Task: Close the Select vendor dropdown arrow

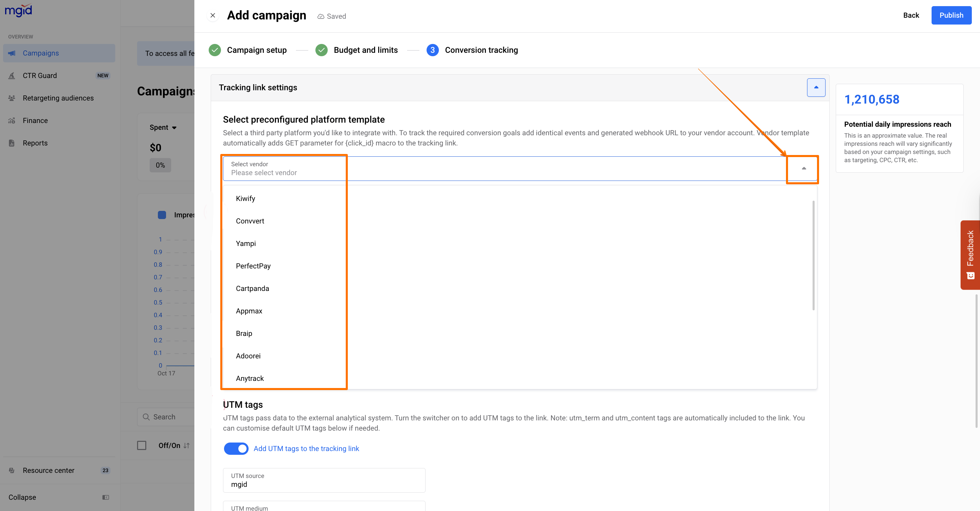Action: coord(803,168)
